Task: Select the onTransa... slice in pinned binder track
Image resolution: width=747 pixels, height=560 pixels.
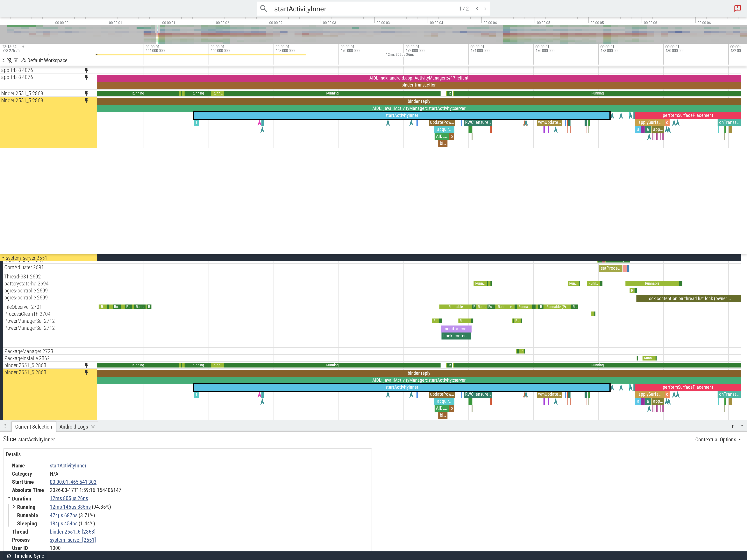Action: (729, 122)
